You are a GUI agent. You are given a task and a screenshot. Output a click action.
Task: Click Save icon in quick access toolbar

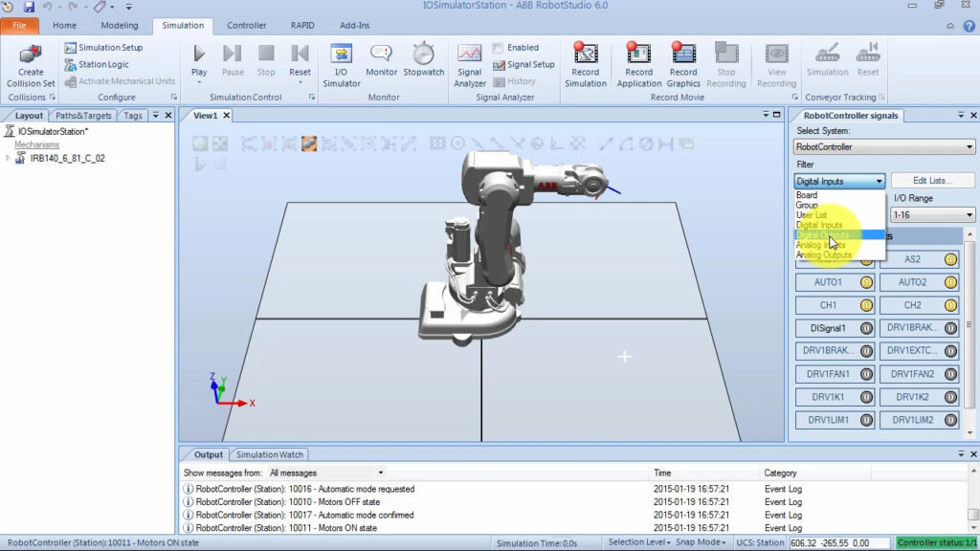tap(29, 7)
